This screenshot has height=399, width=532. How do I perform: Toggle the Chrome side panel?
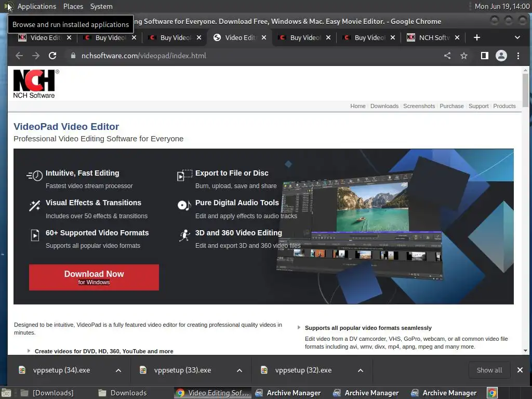pyautogui.click(x=485, y=56)
